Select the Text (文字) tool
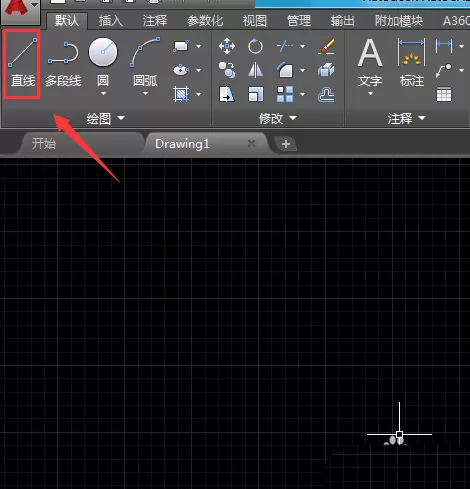470x489 pixels. coord(370,63)
